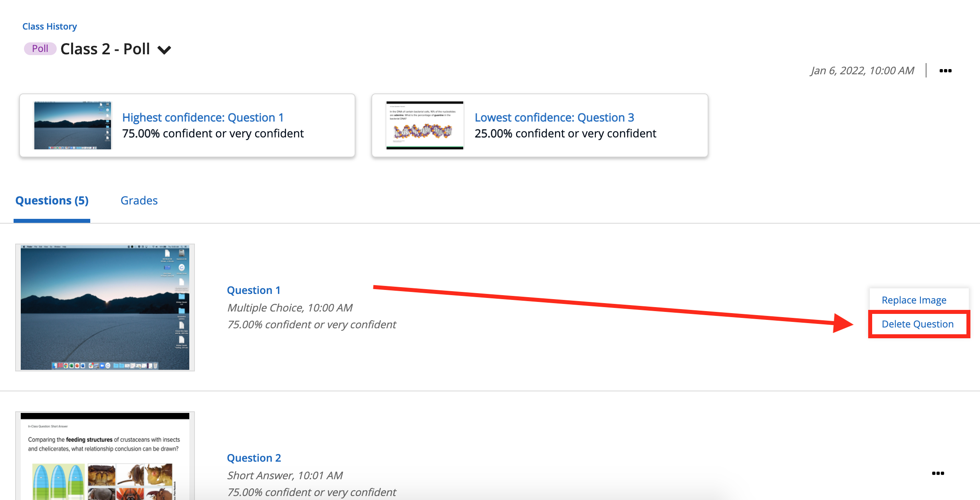Open Question 2 details

254,458
